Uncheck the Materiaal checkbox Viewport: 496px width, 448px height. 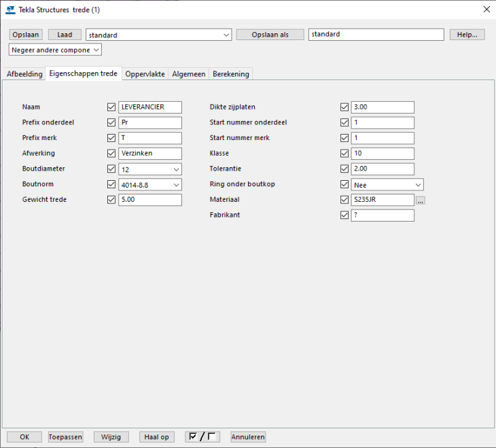(344, 200)
